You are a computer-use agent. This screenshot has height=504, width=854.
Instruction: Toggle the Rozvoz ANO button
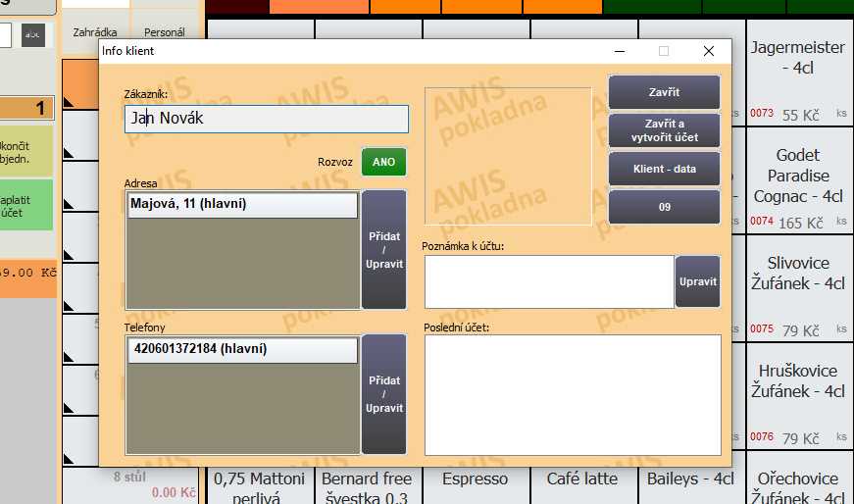click(383, 162)
